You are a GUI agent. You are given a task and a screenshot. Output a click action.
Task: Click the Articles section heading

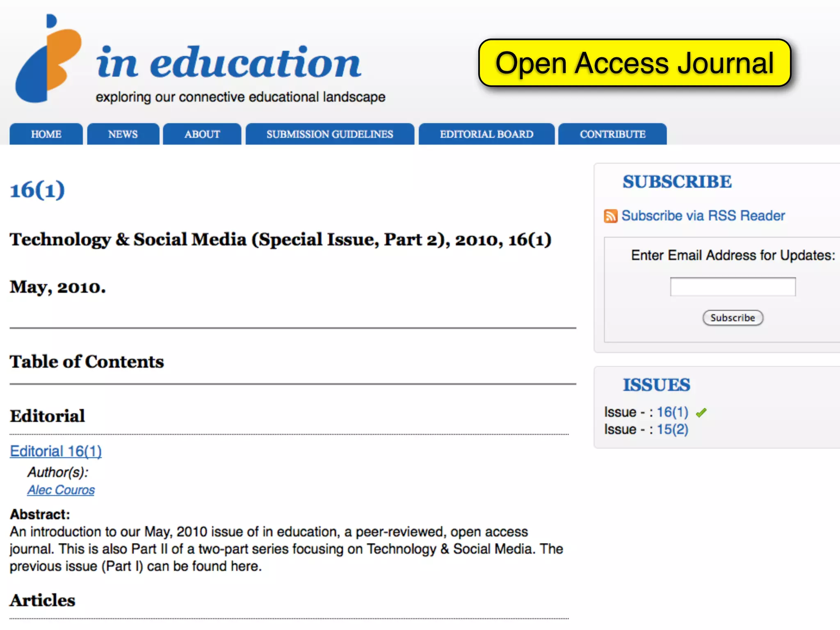click(x=43, y=600)
